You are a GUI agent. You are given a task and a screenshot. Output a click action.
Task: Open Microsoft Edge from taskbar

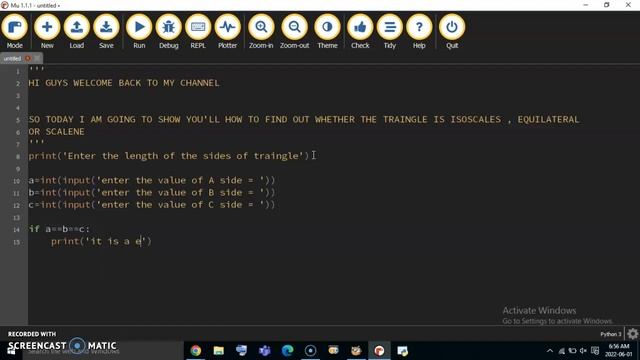click(x=287, y=351)
